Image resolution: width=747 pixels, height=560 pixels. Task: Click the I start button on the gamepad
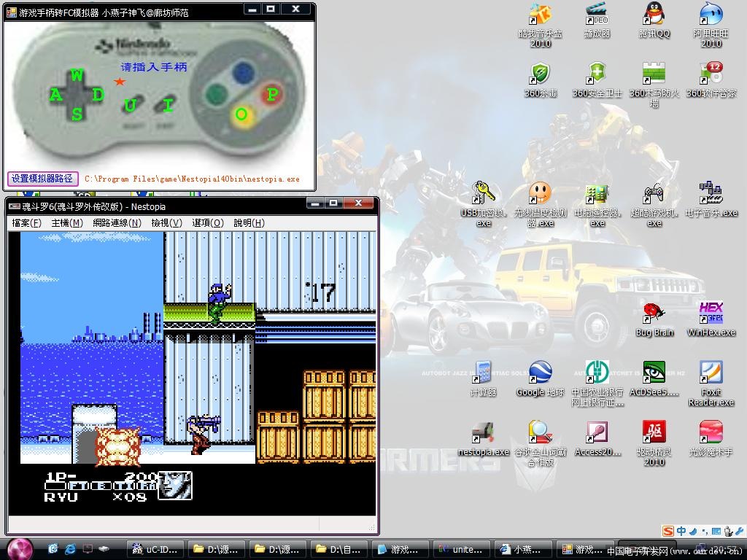167,105
